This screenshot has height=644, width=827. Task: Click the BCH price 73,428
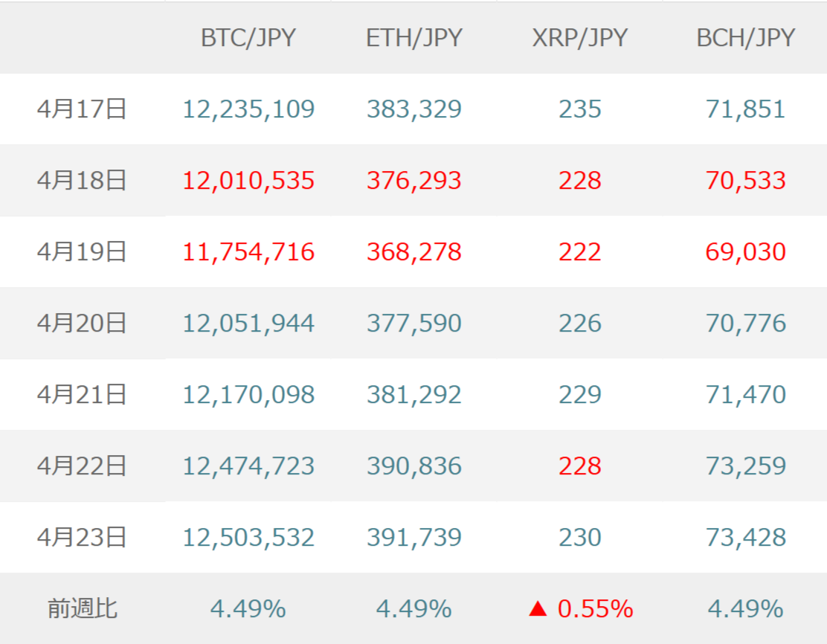click(x=746, y=538)
